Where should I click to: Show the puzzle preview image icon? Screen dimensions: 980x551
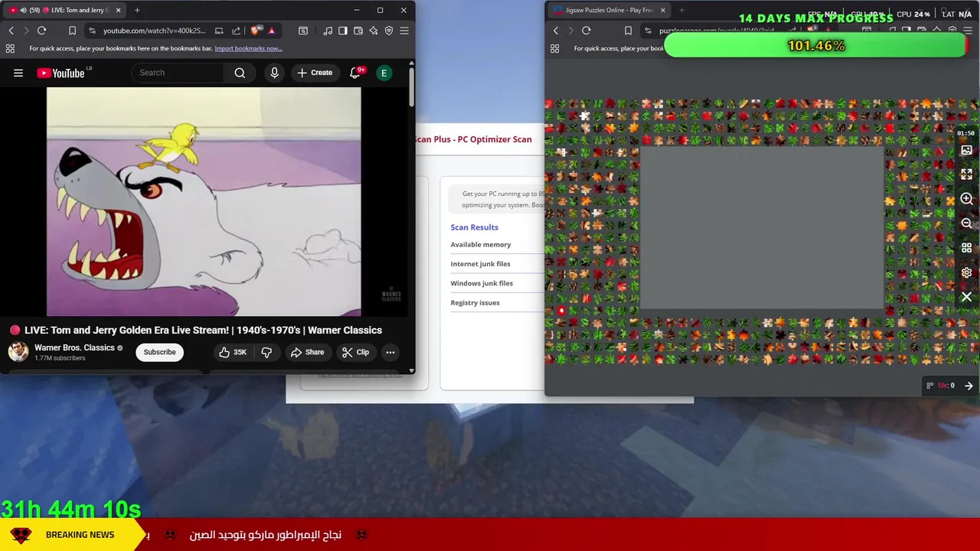point(966,151)
